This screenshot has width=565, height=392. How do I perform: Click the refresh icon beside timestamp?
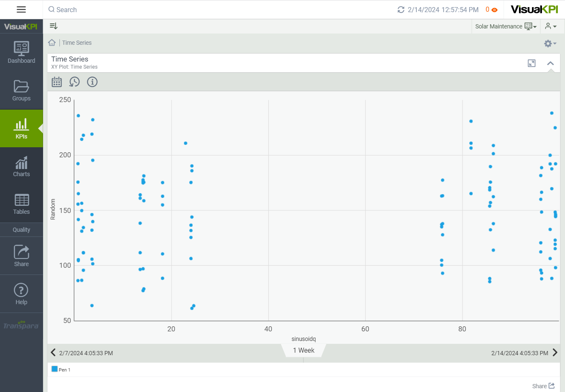click(401, 10)
